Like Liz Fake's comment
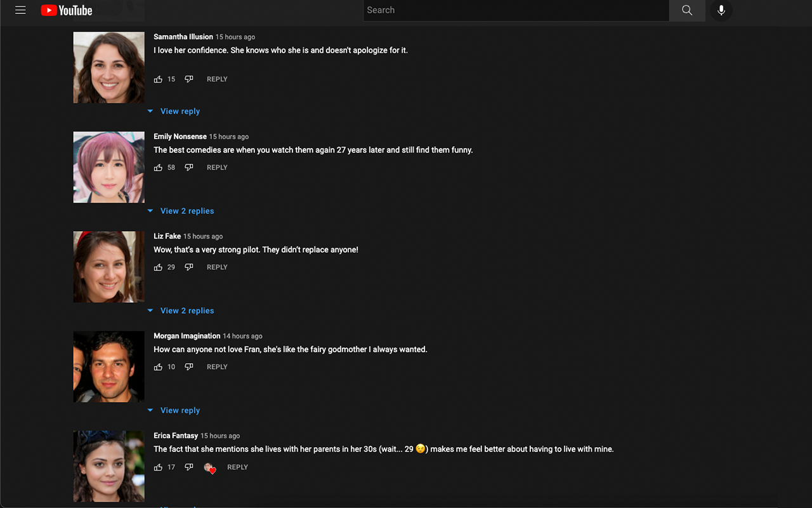The width and height of the screenshot is (812, 508). coord(158,267)
